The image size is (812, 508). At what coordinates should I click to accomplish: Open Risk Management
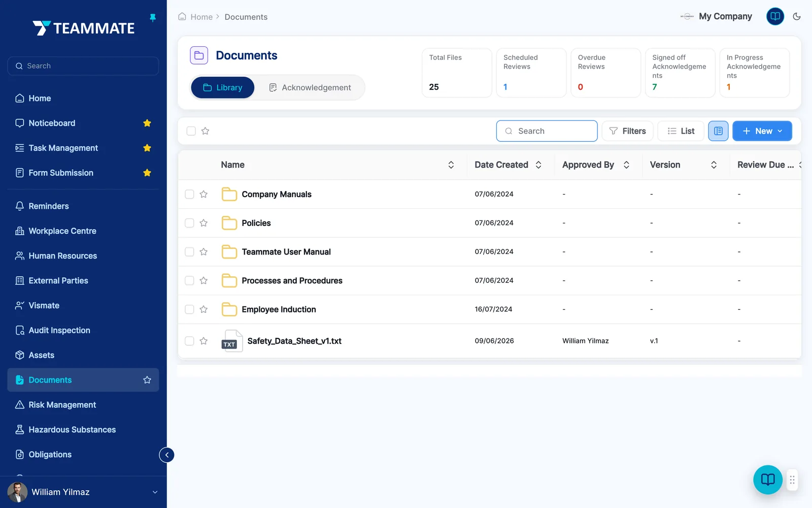pos(83,405)
